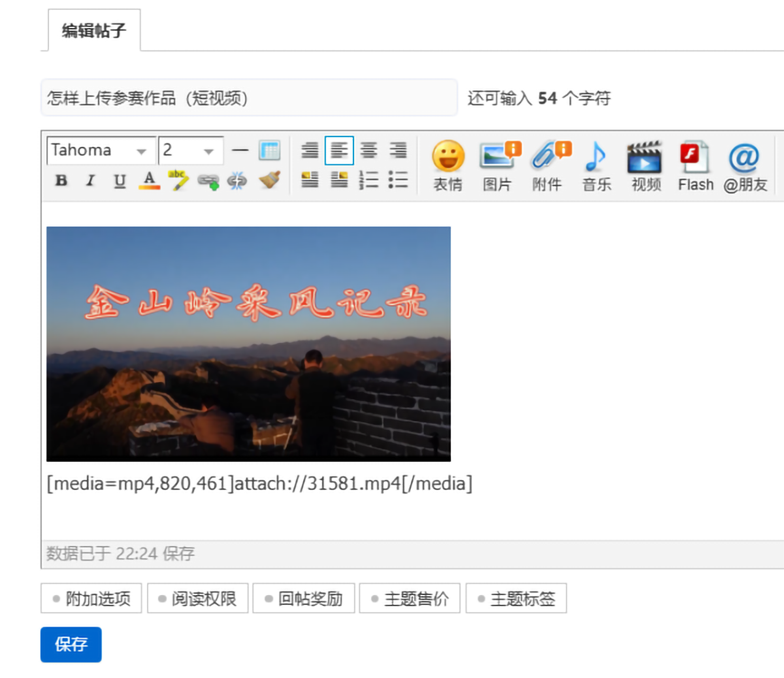This screenshot has width=784, height=678.
Task: Insert 音乐 music
Action: click(596, 166)
